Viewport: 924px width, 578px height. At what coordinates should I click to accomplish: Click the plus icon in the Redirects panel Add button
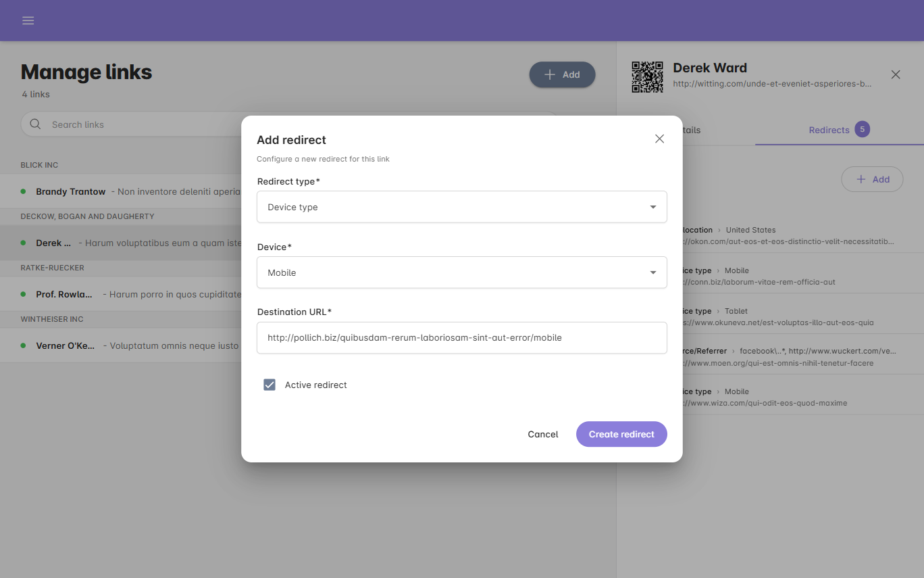(x=861, y=179)
